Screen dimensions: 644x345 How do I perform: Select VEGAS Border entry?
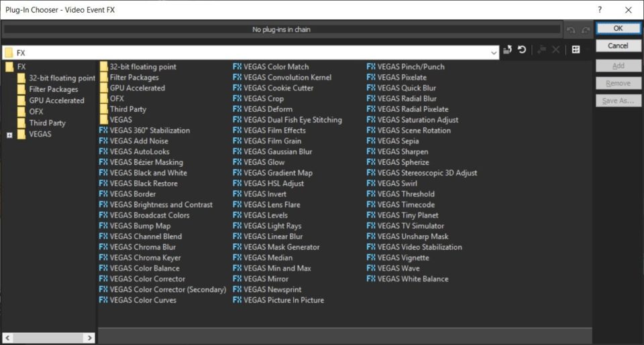pos(127,194)
